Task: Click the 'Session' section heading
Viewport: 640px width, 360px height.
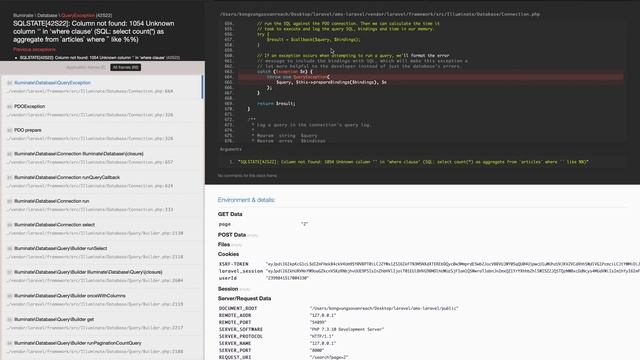Action: point(228,289)
